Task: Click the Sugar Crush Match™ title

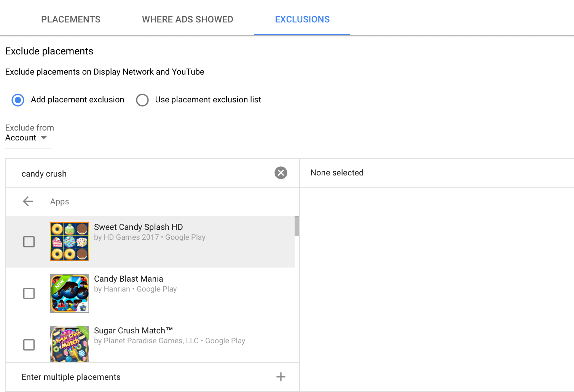Action: (x=134, y=330)
